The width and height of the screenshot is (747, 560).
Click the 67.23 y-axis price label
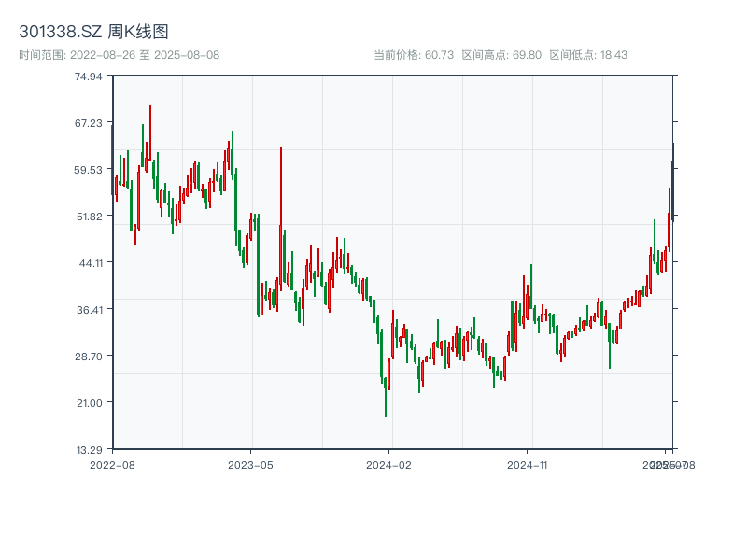click(89, 123)
